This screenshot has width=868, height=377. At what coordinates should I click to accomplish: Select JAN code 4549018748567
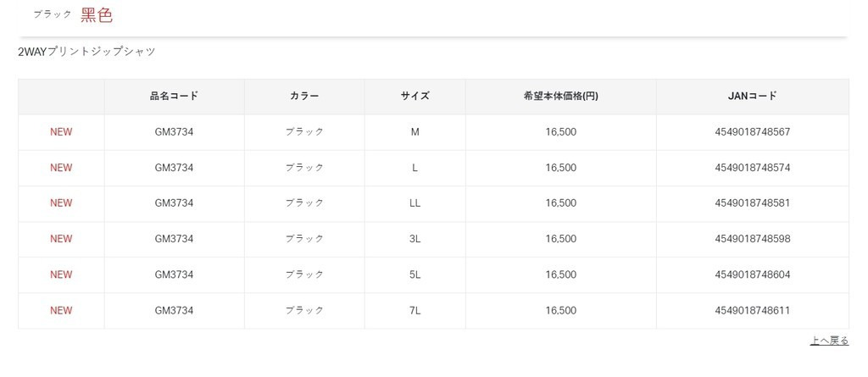click(752, 132)
